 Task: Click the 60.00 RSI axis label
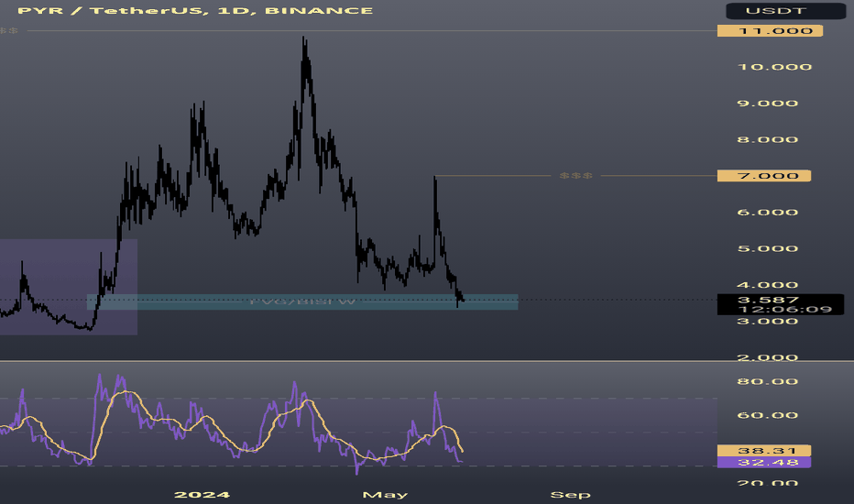767,415
